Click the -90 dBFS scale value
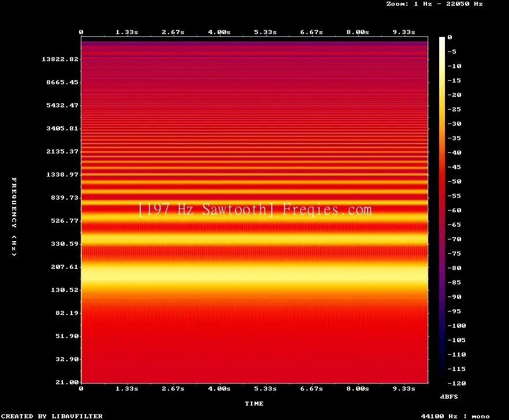 (454, 297)
